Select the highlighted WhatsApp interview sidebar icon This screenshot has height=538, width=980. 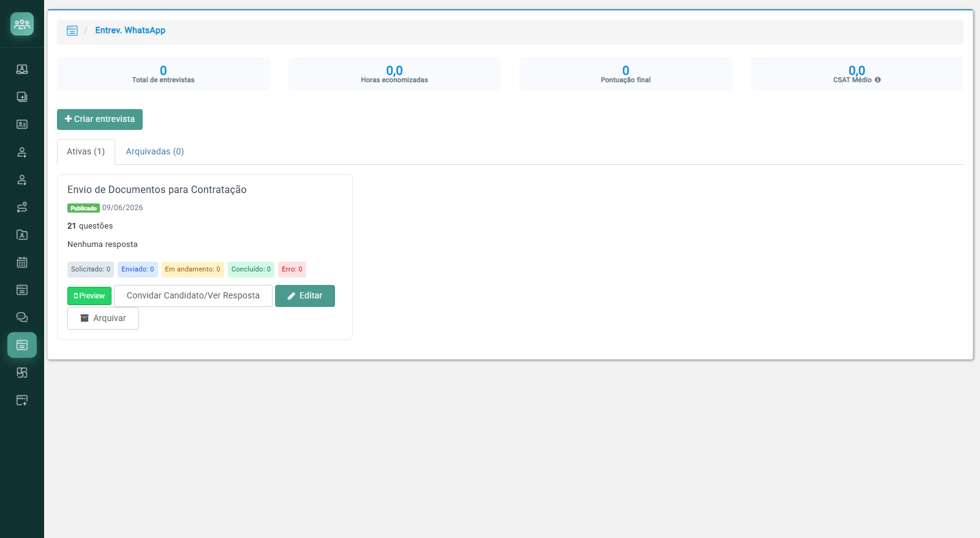[x=22, y=345]
